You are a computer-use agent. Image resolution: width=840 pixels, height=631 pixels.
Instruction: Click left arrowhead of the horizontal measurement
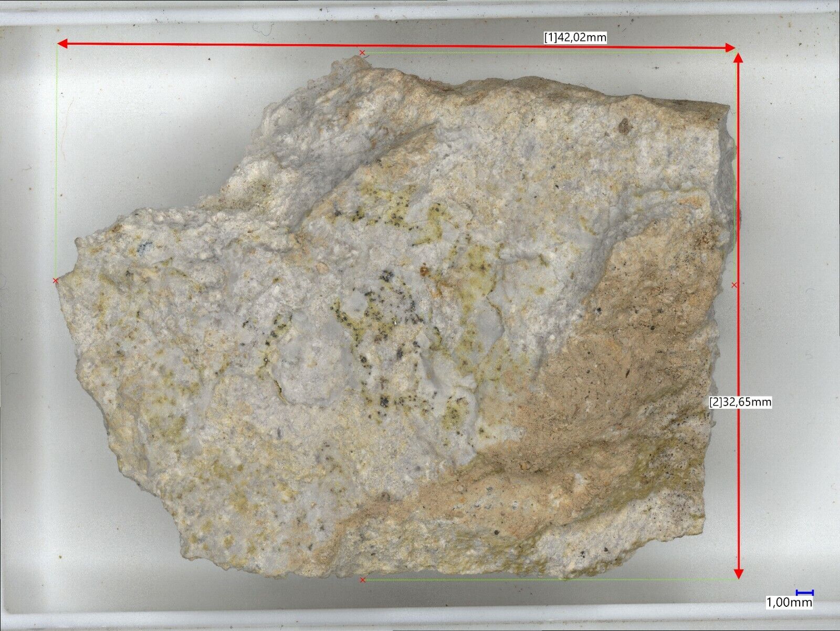point(62,44)
